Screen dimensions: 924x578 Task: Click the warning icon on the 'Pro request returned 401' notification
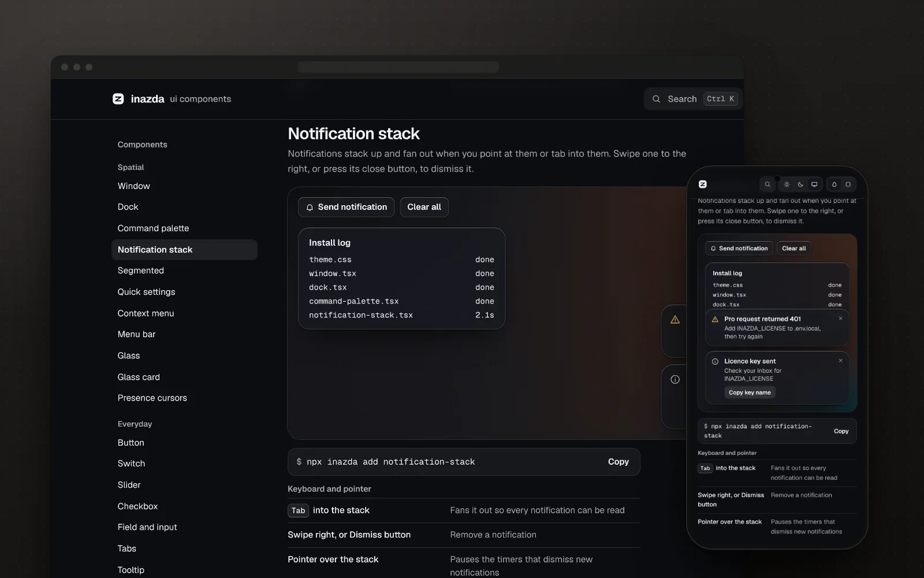tap(715, 319)
